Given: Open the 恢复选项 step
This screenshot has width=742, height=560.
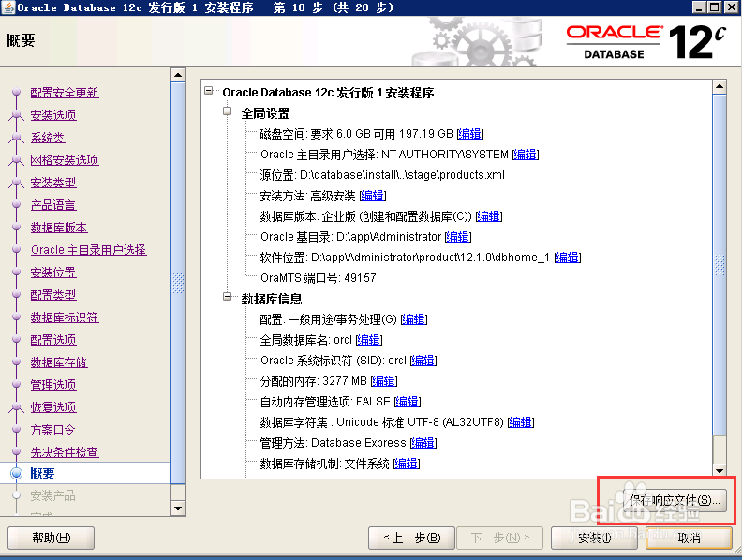Looking at the screenshot, I should point(53,407).
